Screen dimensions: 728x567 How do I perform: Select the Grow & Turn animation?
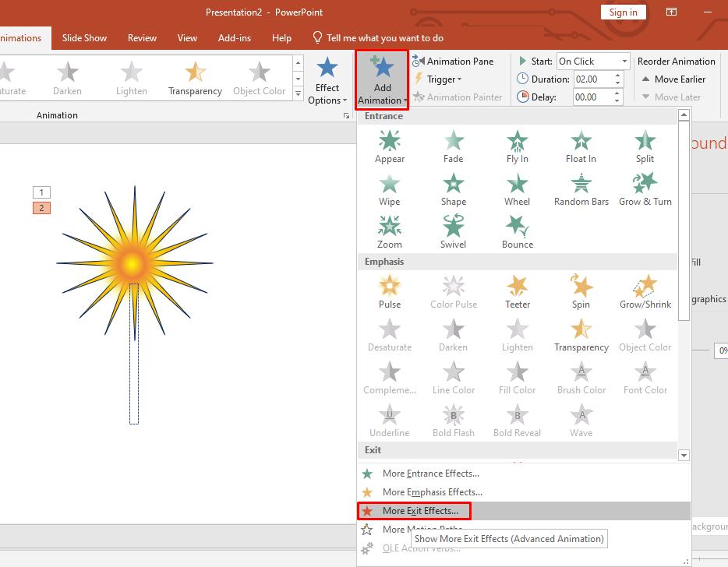[645, 188]
